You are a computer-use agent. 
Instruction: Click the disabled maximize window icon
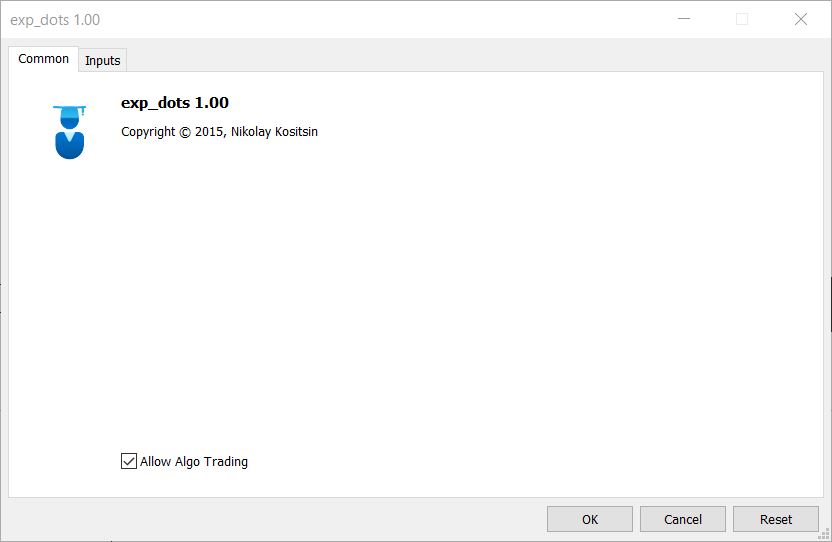[x=742, y=19]
